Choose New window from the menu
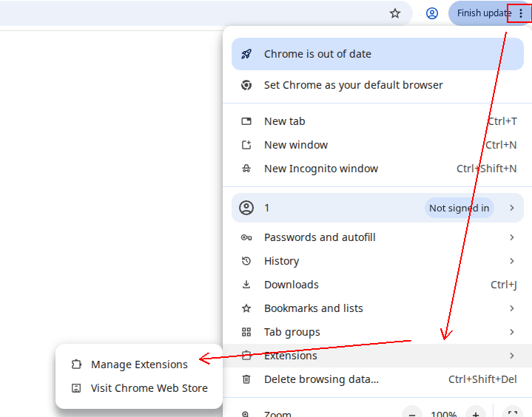The image size is (532, 417). [x=377, y=145]
